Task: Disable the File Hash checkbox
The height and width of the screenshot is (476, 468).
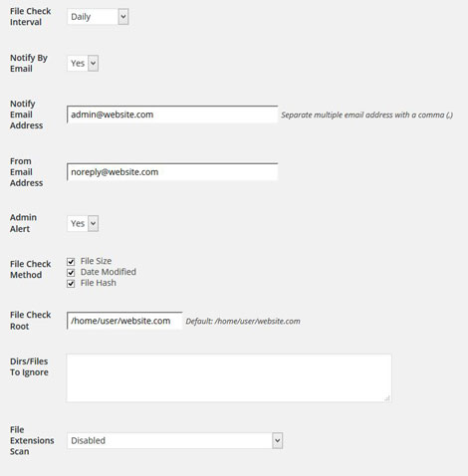Action: 71,284
